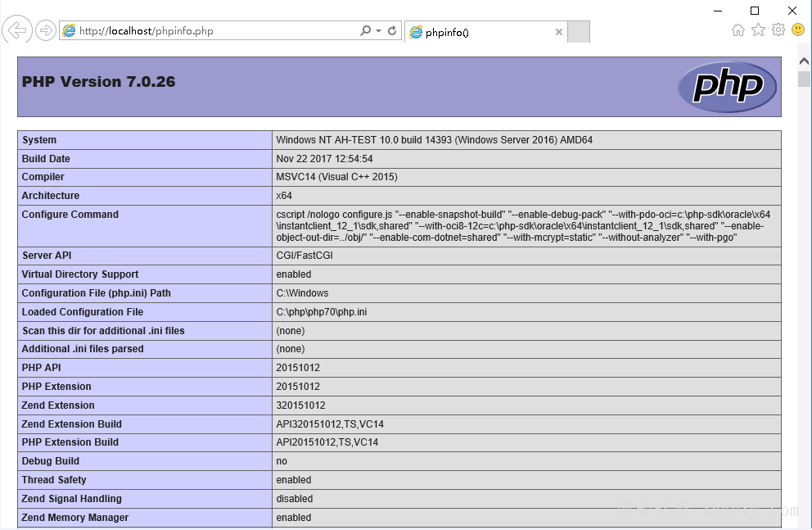Click the search magnifier in address bar
This screenshot has height=530, width=812.
click(x=365, y=31)
